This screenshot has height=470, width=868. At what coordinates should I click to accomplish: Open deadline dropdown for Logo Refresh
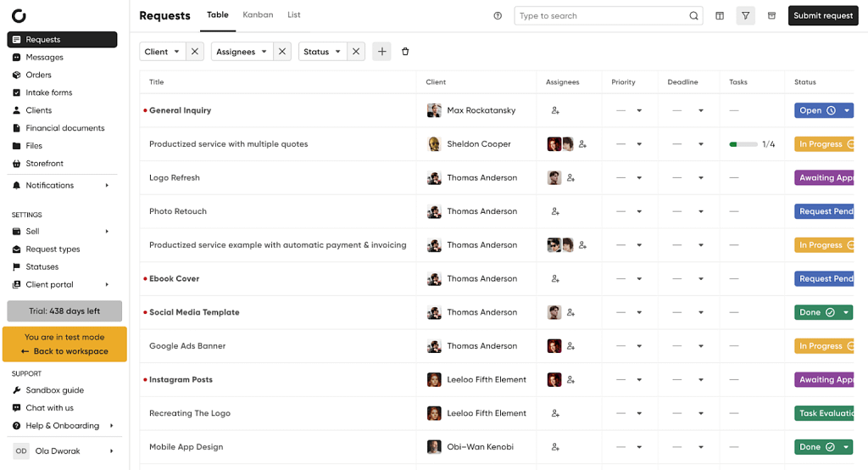[701, 178]
